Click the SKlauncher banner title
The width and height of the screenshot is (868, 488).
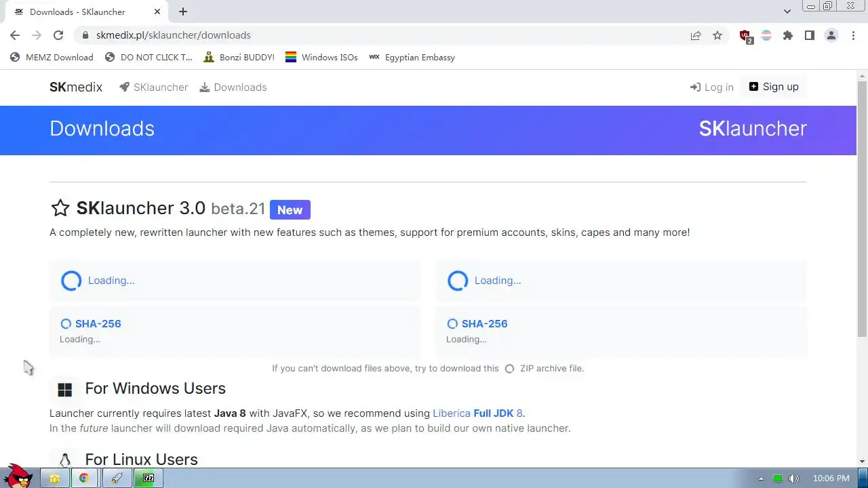coord(753,129)
